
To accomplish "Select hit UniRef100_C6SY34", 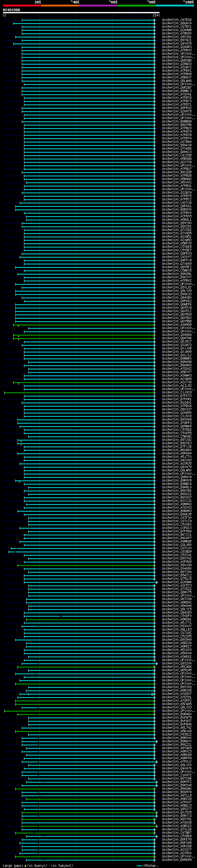I will [x=176, y=203].
